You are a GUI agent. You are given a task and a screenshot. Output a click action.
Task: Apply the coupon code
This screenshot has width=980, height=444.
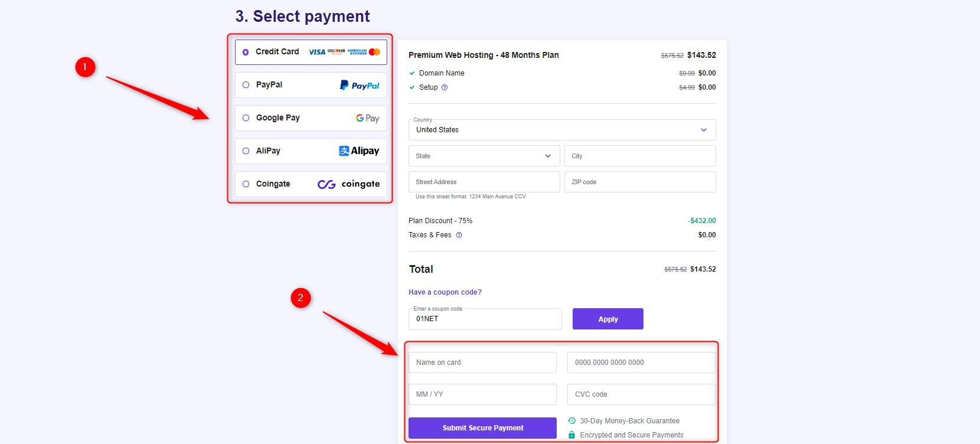pos(608,319)
